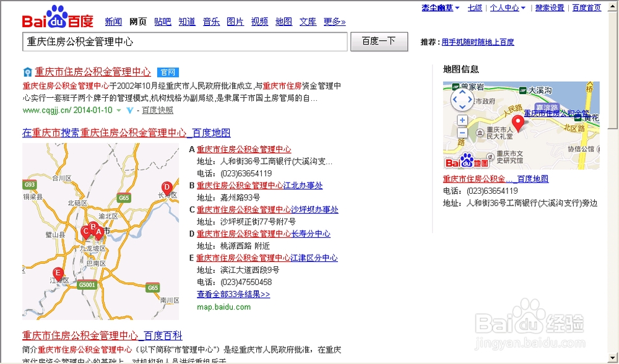Click the 地图信息 heading

coord(461,69)
